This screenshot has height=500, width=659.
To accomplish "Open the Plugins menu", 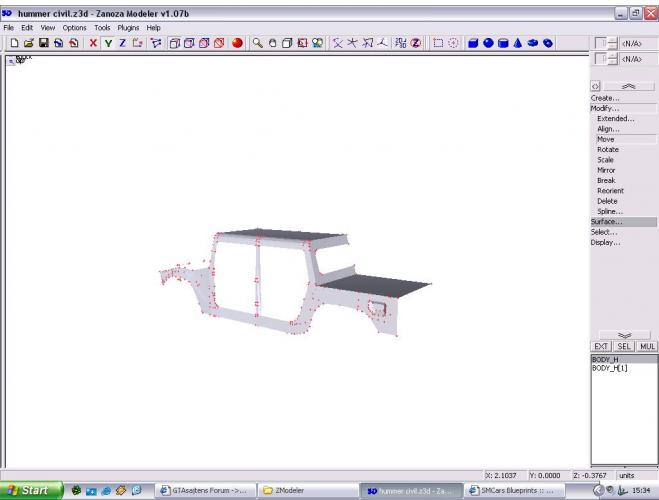I will [x=128, y=28].
